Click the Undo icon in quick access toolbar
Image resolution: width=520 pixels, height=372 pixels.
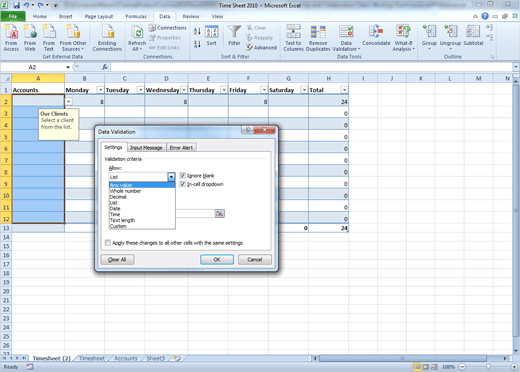pyautogui.click(x=26, y=5)
